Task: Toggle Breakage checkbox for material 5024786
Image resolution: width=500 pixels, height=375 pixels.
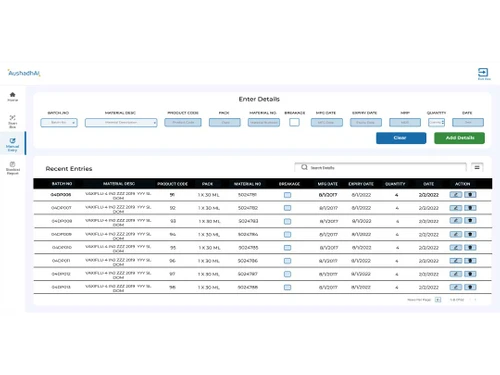Action: (x=287, y=261)
